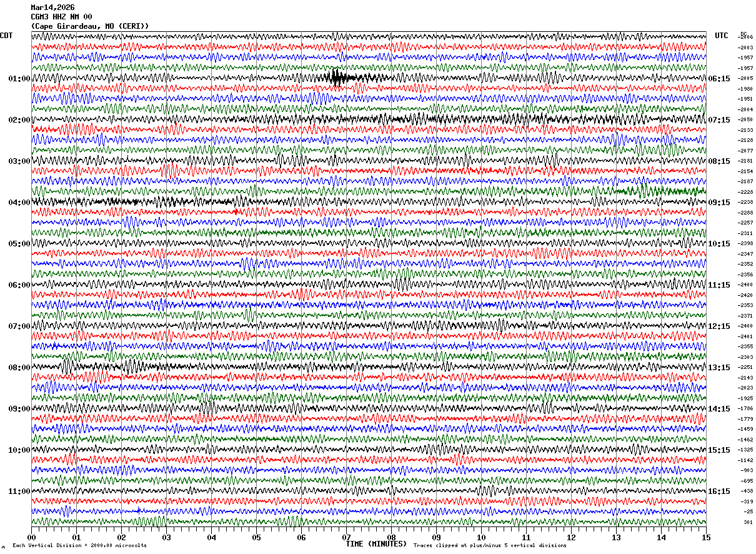Image resolution: width=756 pixels, height=554 pixels.
Task: Click the Mar14,2026 date label
Action: pyautogui.click(x=52, y=8)
